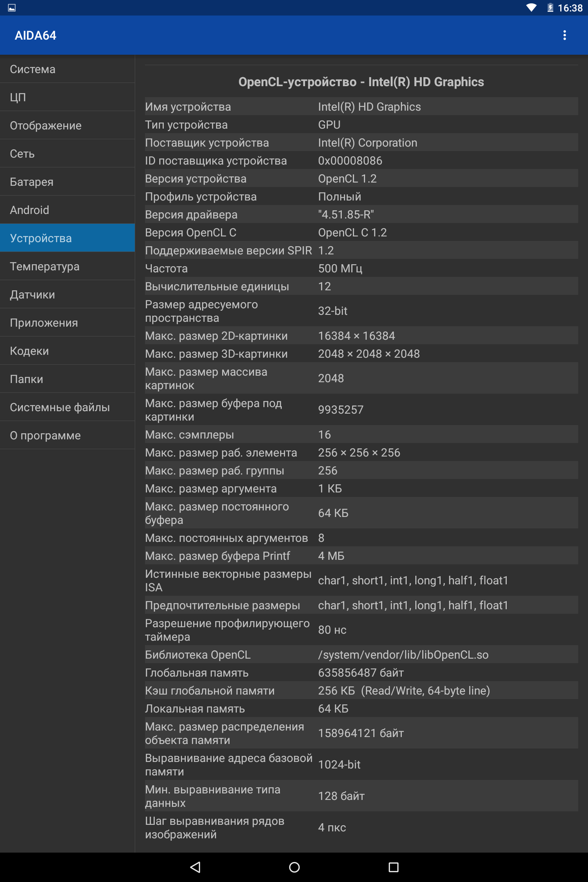Open the Android section
This screenshot has width=588, height=882.
(67, 210)
